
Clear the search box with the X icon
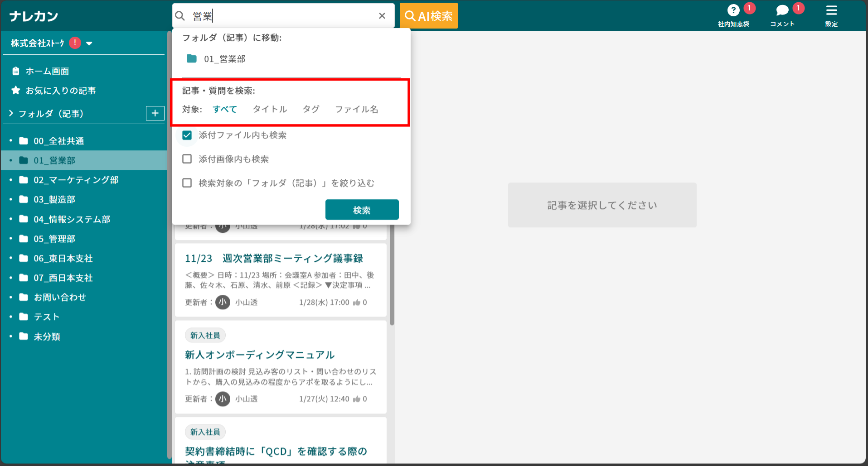click(382, 15)
